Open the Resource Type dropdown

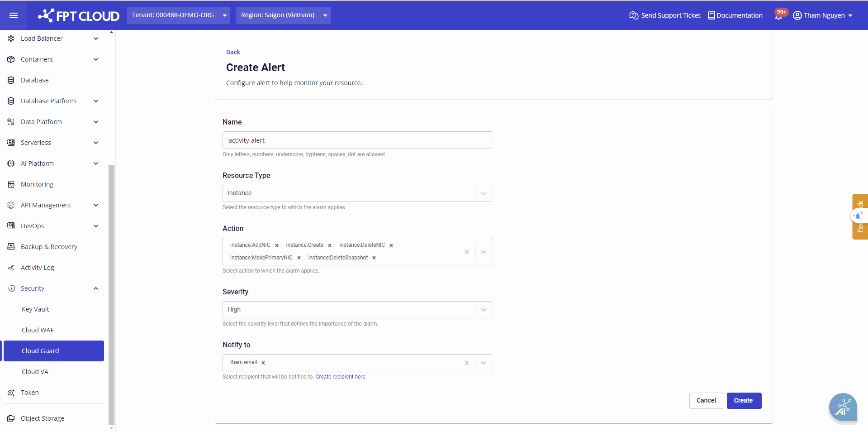357,193
